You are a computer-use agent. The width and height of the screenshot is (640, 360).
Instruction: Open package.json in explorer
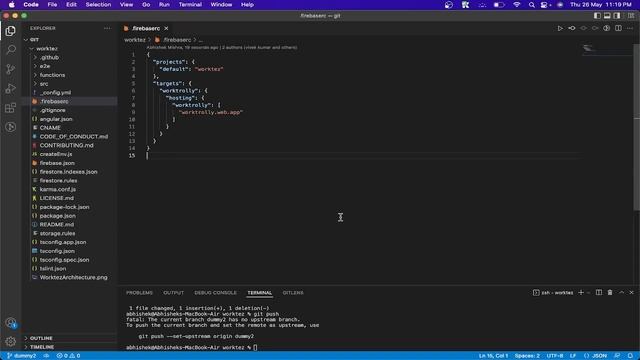coord(57,216)
